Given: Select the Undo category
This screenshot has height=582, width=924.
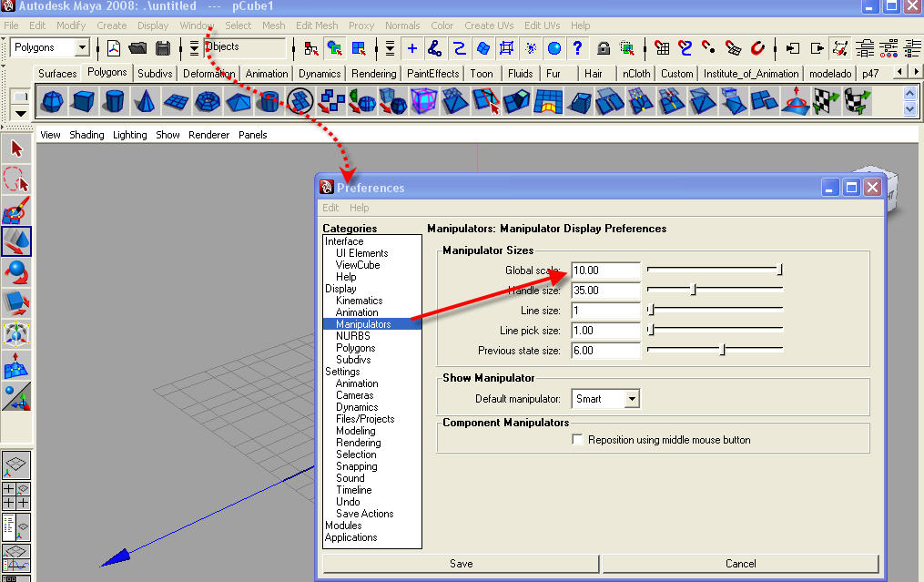Looking at the screenshot, I should click(348, 502).
